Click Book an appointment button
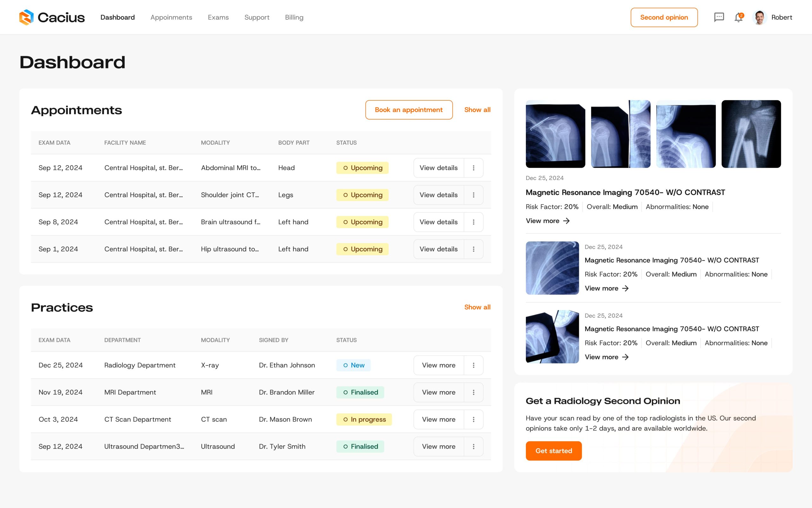The width and height of the screenshot is (812, 508). 409,110
